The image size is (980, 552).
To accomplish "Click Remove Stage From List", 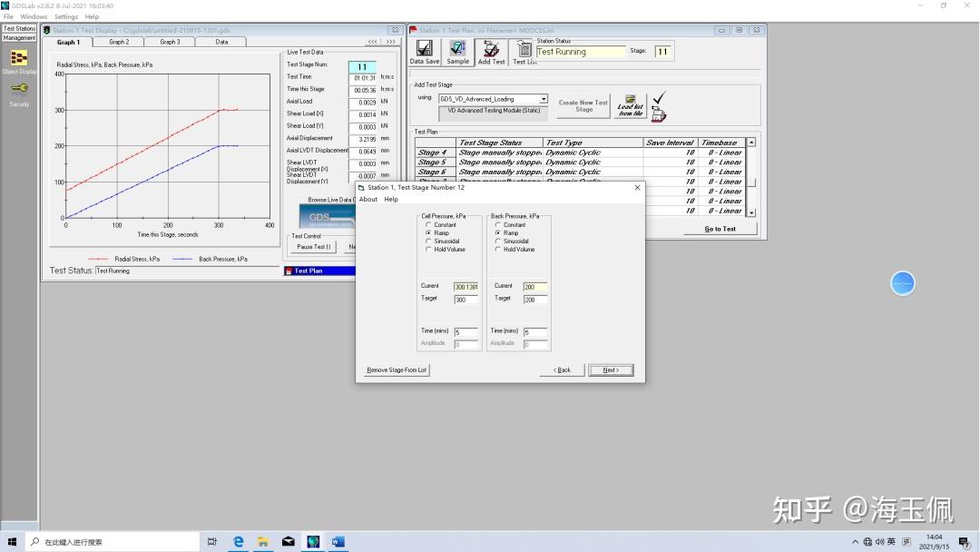I will [397, 370].
